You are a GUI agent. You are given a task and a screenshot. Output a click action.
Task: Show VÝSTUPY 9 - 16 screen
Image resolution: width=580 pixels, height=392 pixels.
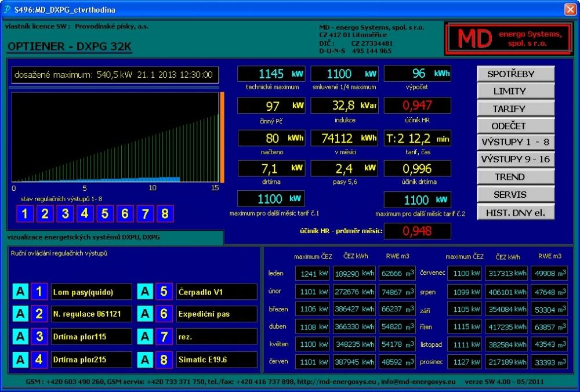[516, 159]
